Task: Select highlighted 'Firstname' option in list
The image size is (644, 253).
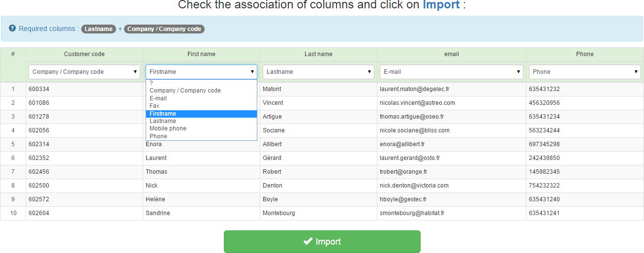Action: coord(163,114)
